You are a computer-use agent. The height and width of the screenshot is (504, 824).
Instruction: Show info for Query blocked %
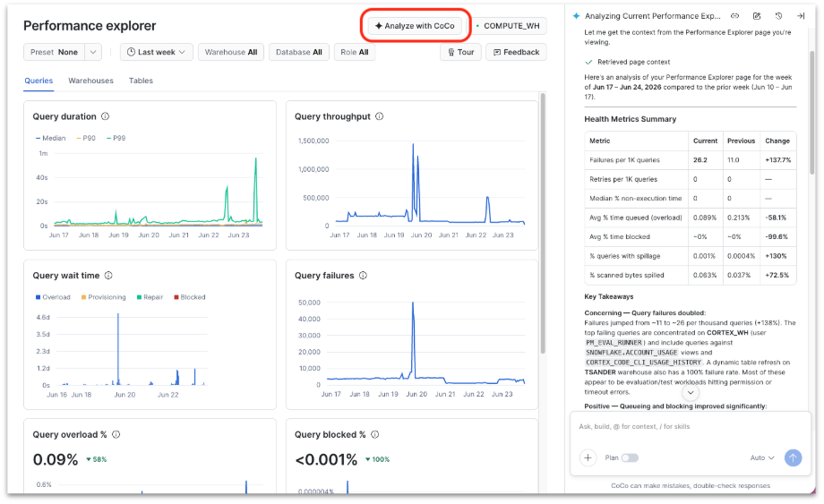pos(375,434)
